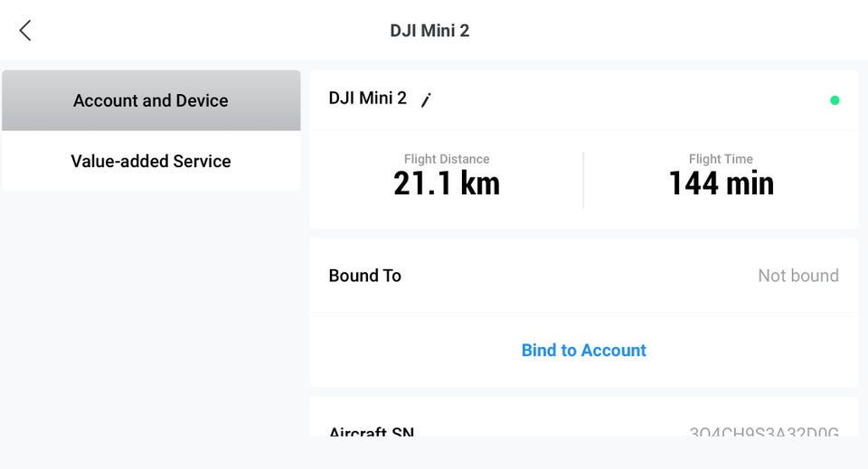
Task: Tap the 144 min flight time value
Action: [721, 183]
